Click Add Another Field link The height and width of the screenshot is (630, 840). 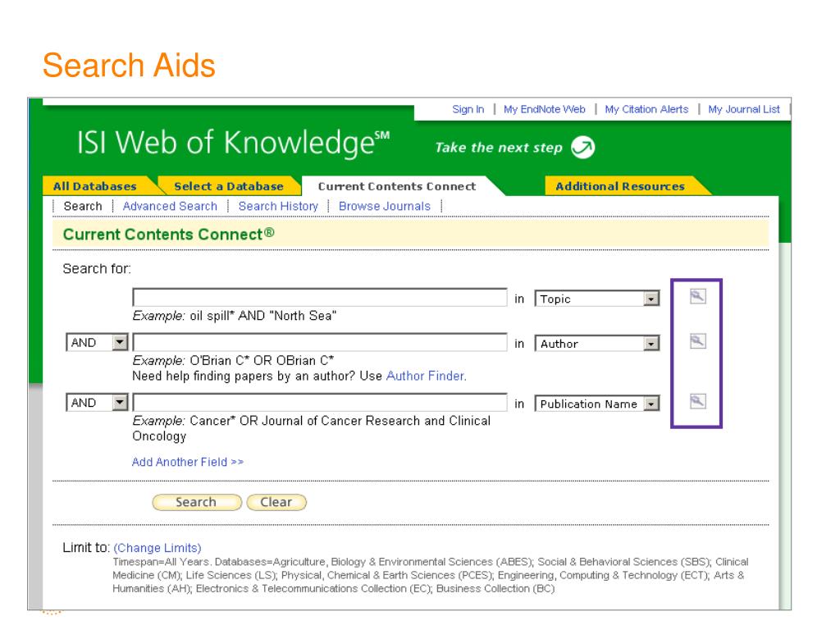(188, 462)
